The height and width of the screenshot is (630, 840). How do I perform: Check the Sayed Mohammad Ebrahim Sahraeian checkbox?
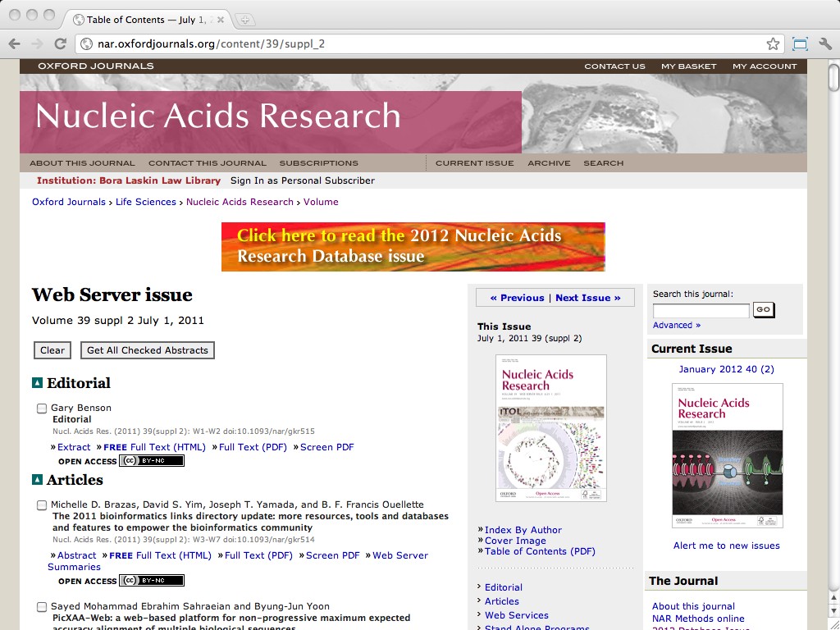(x=41, y=607)
